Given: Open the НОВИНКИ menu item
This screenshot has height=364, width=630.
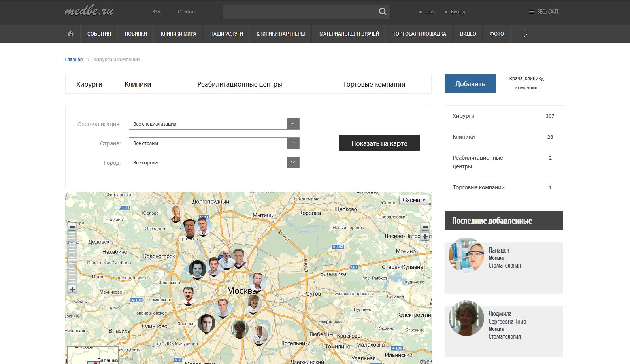Looking at the screenshot, I should pos(136,34).
